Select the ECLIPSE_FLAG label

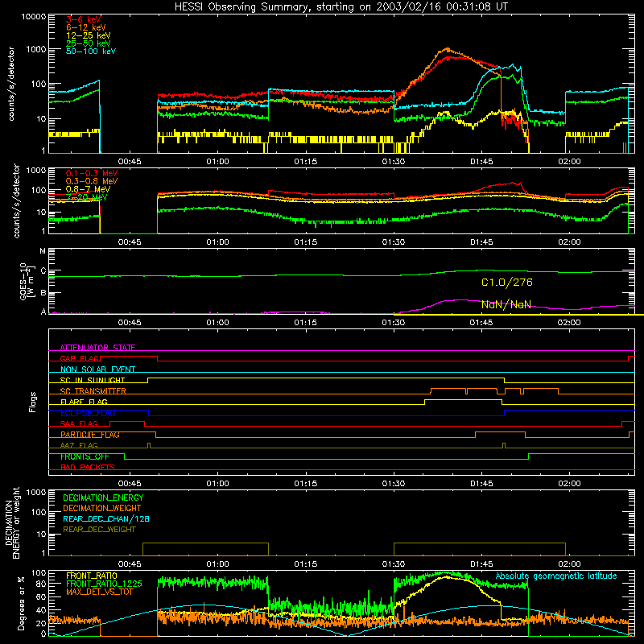[x=88, y=413]
